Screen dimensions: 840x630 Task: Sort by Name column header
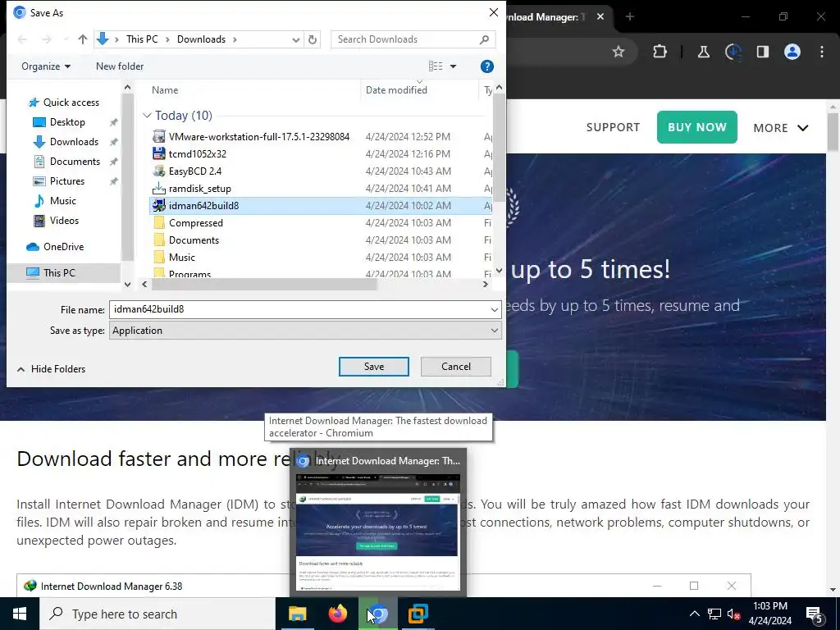coord(165,90)
